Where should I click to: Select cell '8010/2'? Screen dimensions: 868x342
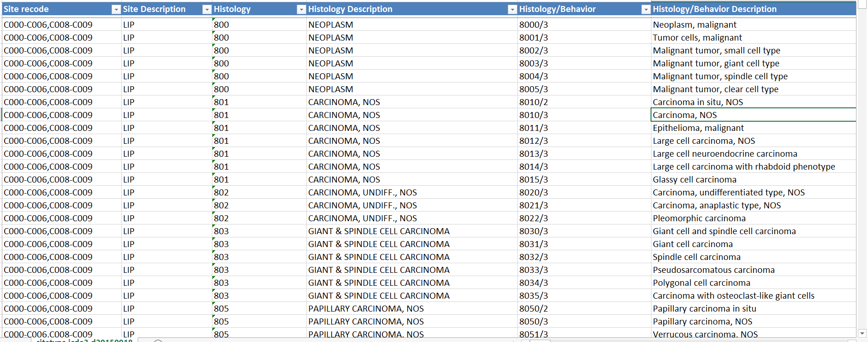click(584, 102)
